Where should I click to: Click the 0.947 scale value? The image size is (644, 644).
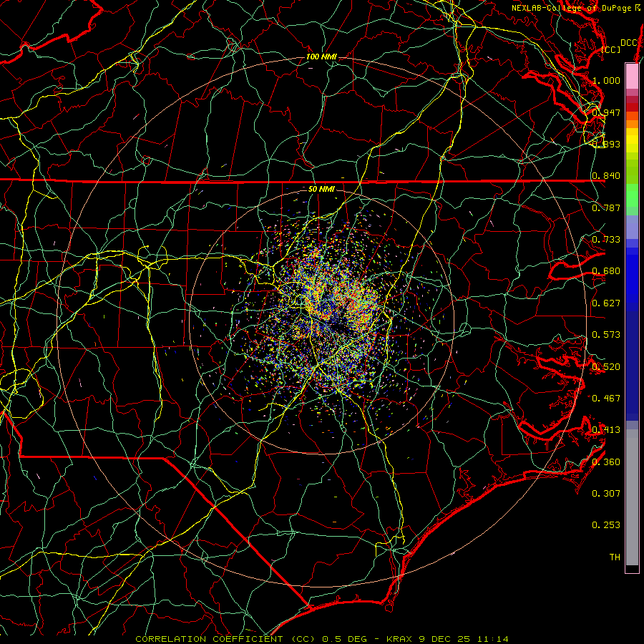coord(607,112)
